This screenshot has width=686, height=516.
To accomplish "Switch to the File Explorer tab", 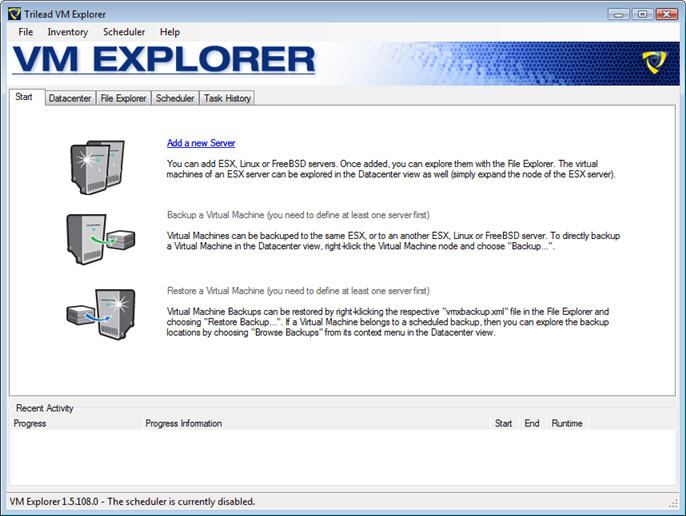I will click(124, 98).
